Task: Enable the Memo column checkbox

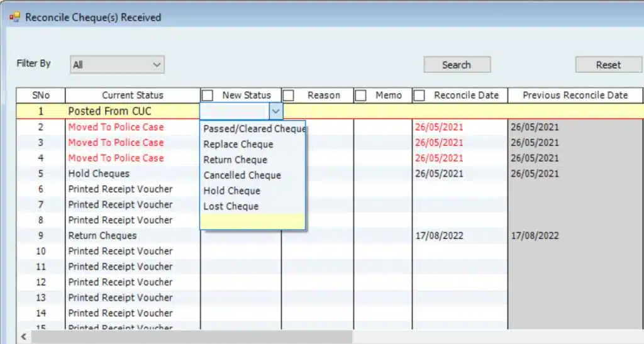Action: coord(361,96)
